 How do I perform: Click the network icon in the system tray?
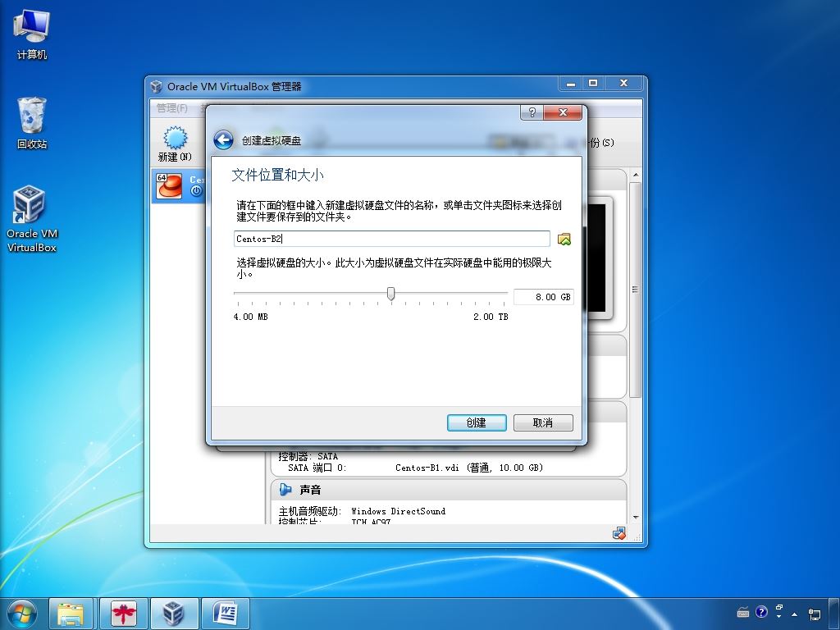tap(815, 614)
